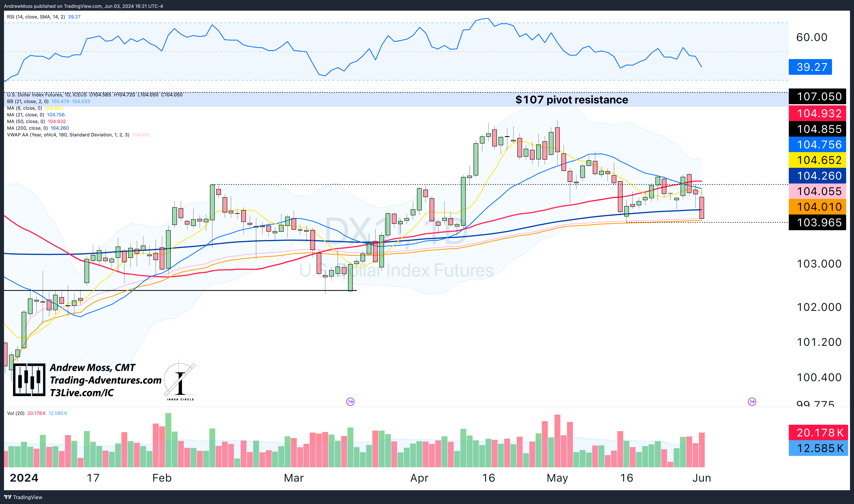Click the TradingView logo at bottom left
The height and width of the screenshot is (504, 854).
pyautogui.click(x=23, y=497)
